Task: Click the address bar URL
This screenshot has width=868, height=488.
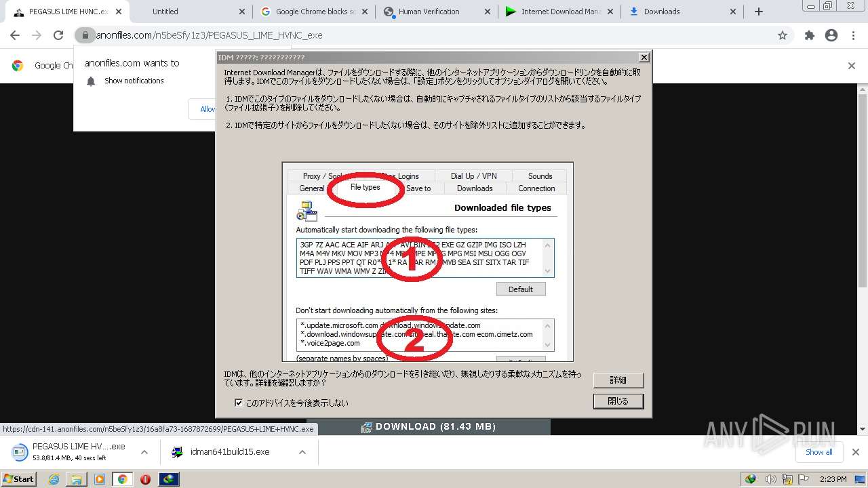Action: pyautogui.click(x=209, y=35)
